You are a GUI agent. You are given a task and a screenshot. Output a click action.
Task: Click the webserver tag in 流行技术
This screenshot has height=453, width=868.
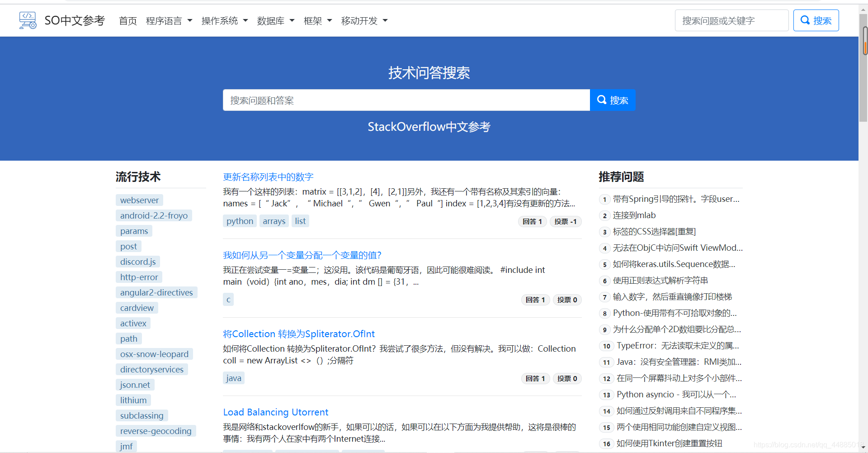click(139, 200)
